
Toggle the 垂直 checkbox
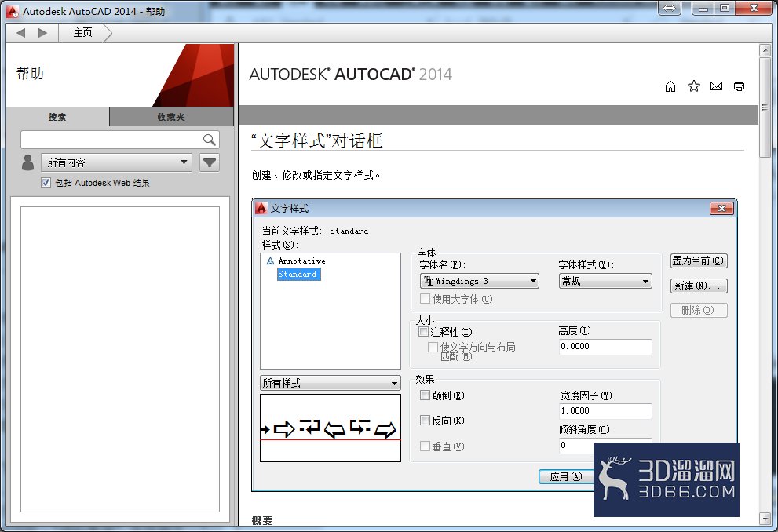click(x=425, y=446)
